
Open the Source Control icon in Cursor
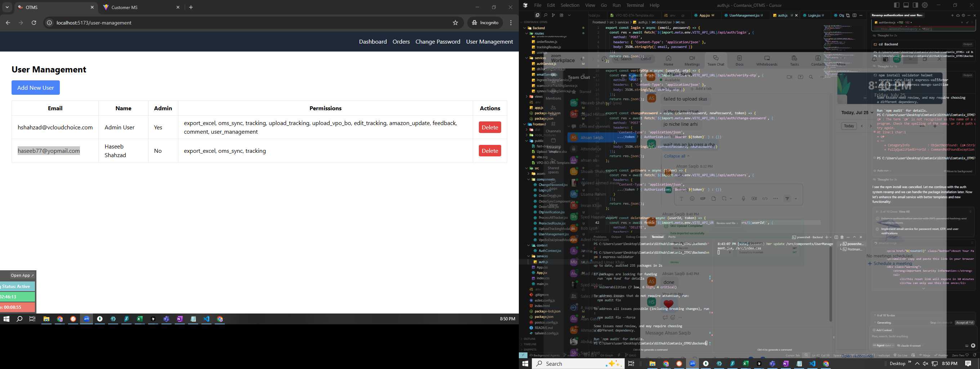click(x=553, y=15)
